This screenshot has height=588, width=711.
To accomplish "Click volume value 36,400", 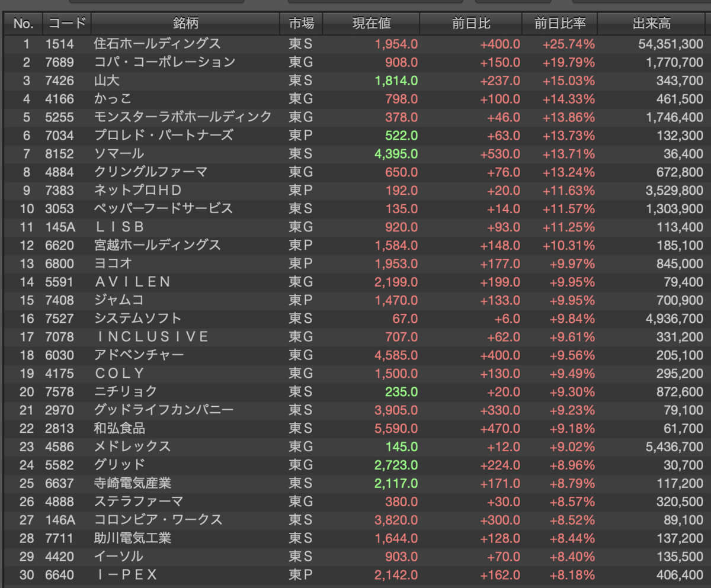I will coord(684,153).
